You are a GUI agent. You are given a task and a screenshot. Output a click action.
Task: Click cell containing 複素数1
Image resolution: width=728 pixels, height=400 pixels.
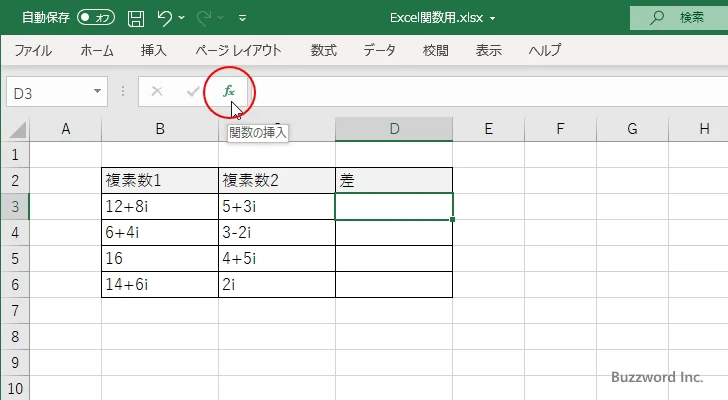click(x=160, y=181)
